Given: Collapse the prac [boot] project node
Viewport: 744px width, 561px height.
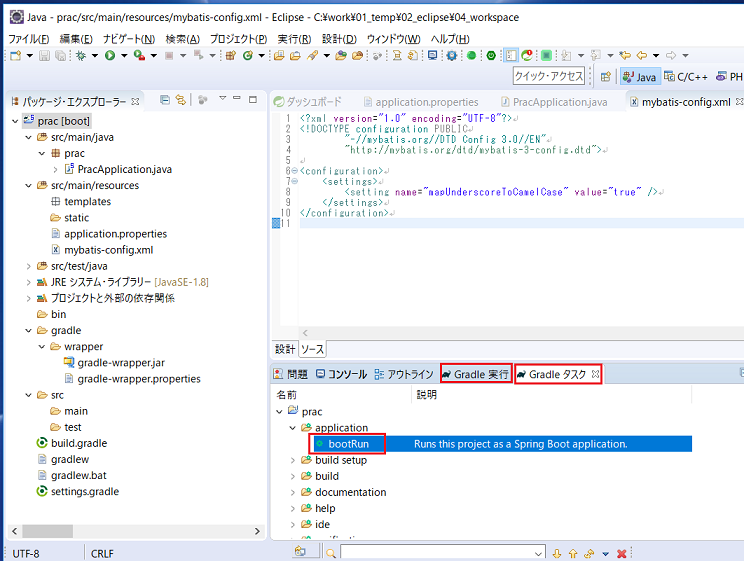Looking at the screenshot, I should (x=15, y=121).
